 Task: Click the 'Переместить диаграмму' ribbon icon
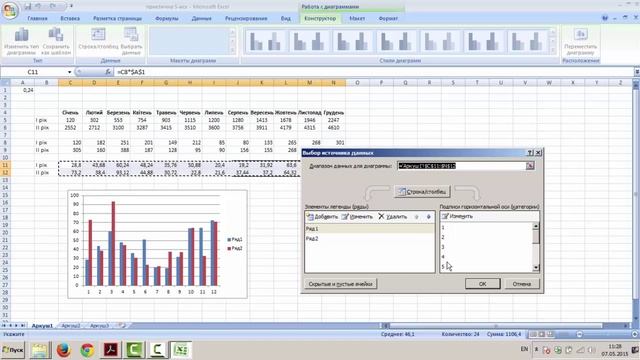point(580,41)
